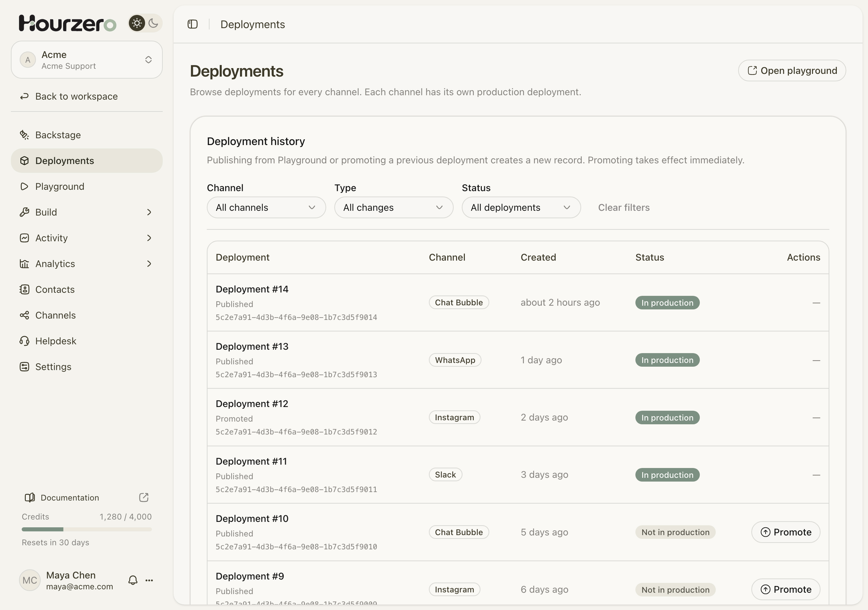
Task: Click the WhatsApp channel tag
Action: [455, 360]
